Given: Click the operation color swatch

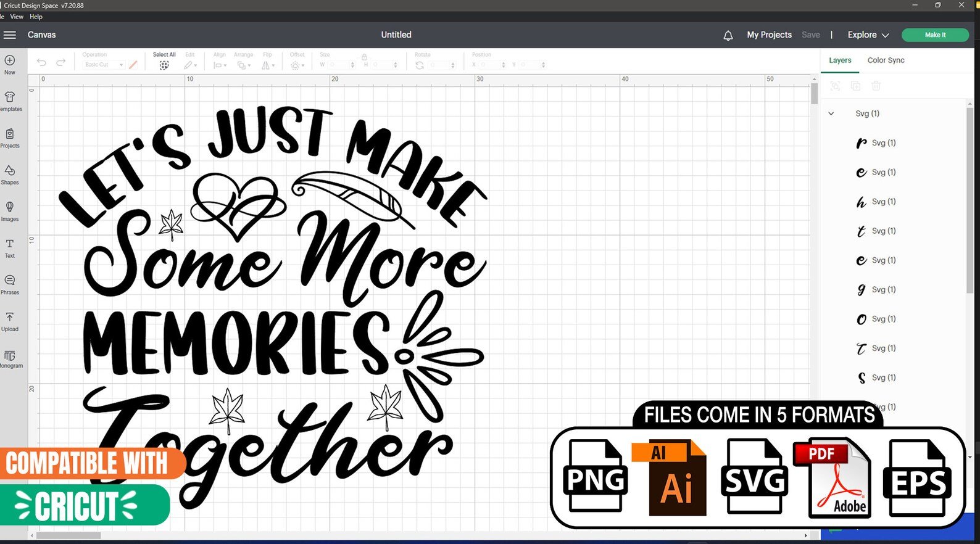Looking at the screenshot, I should coord(133,65).
